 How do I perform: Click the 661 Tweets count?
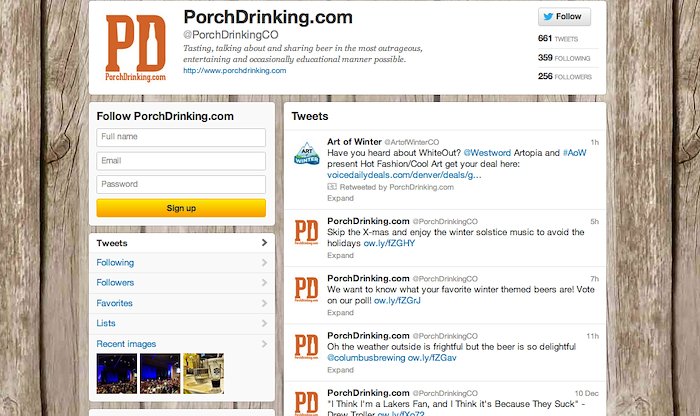[x=558, y=39]
